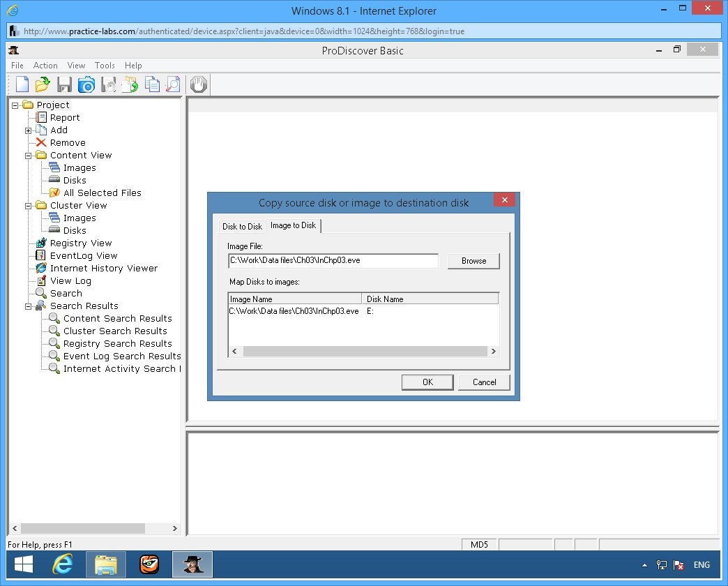728x586 pixels.
Task: Collapse the Search Results node
Action: pyautogui.click(x=29, y=306)
